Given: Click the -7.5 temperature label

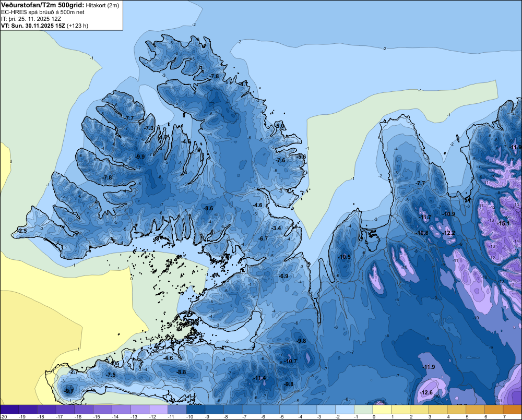Looking at the screenshot, I should click(x=111, y=375).
